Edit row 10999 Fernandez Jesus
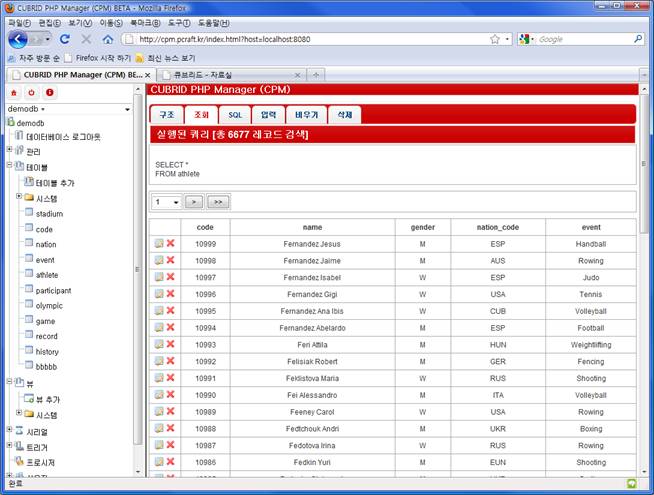Screen dimensions: 654x495 159,244
